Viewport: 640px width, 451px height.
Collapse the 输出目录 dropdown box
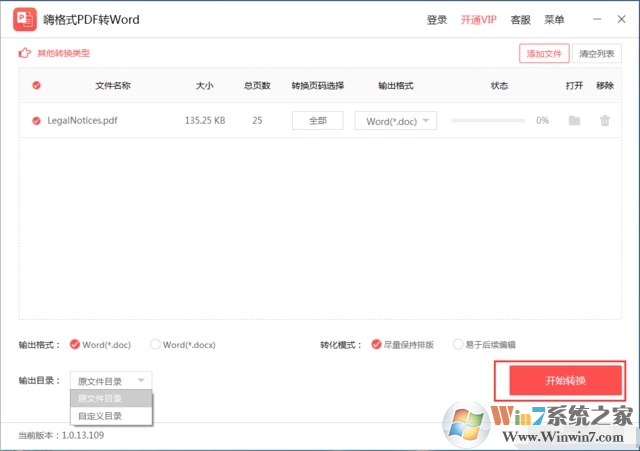tap(111, 381)
